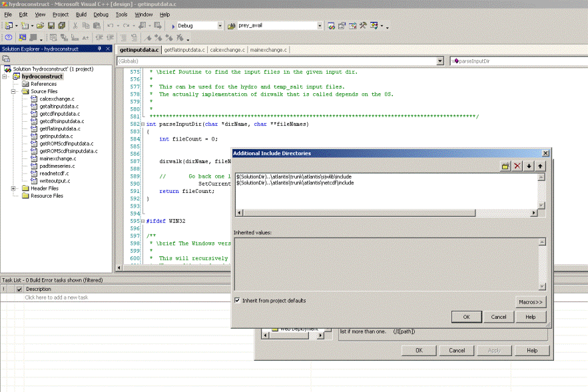
Task: Collapse the Source Files folder
Action: point(14,91)
